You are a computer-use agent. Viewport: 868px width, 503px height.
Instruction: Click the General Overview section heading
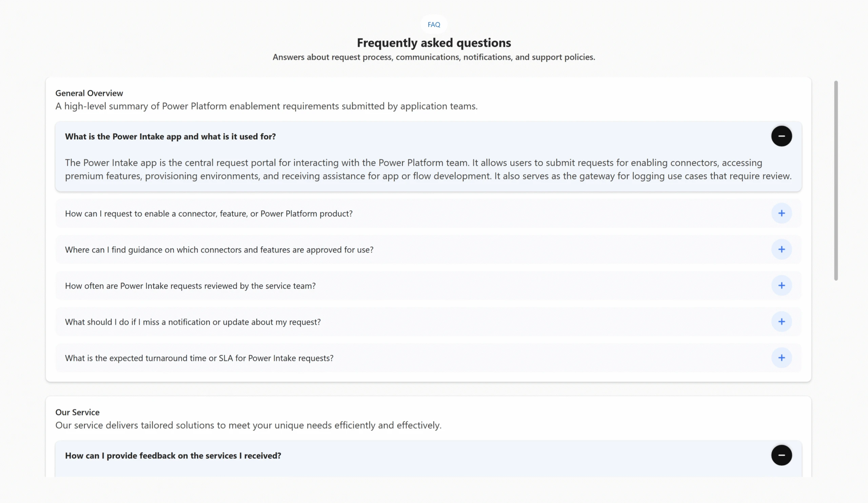[x=89, y=93]
